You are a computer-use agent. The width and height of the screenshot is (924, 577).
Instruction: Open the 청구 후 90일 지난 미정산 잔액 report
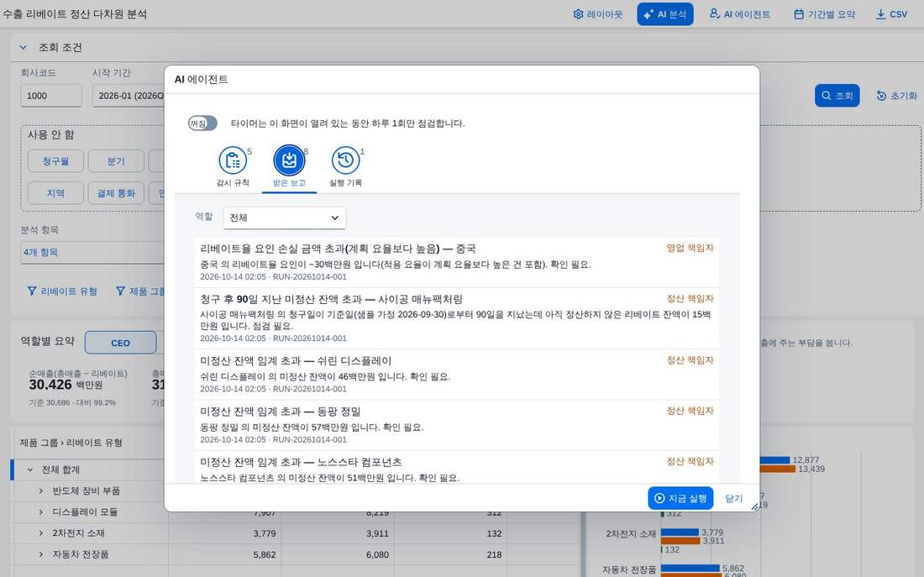click(x=457, y=318)
